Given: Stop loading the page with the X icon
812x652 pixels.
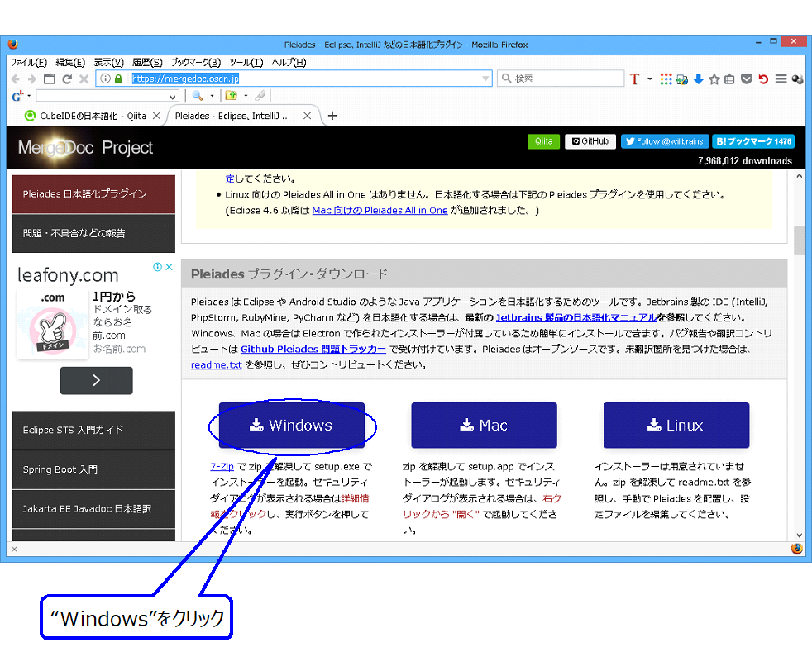Looking at the screenshot, I should tap(84, 79).
